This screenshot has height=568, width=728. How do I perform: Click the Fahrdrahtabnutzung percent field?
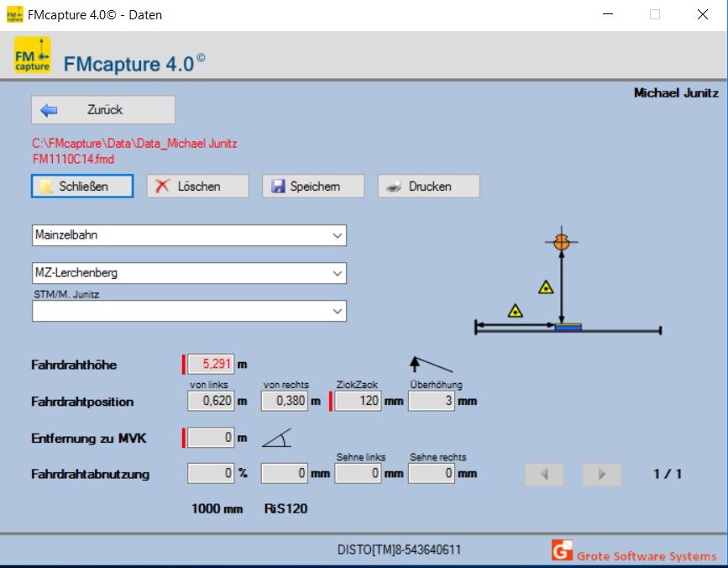point(211,474)
